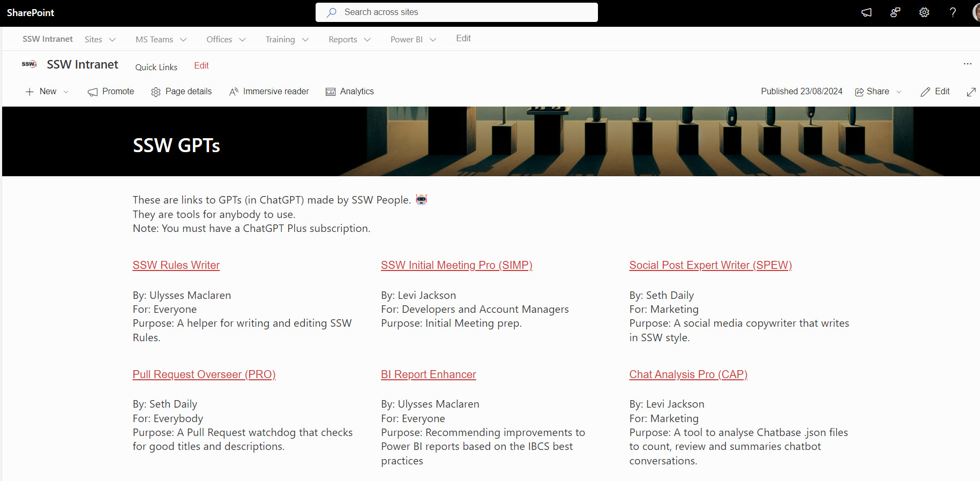
Task: Click the megaphone announcements icon
Action: pos(866,12)
